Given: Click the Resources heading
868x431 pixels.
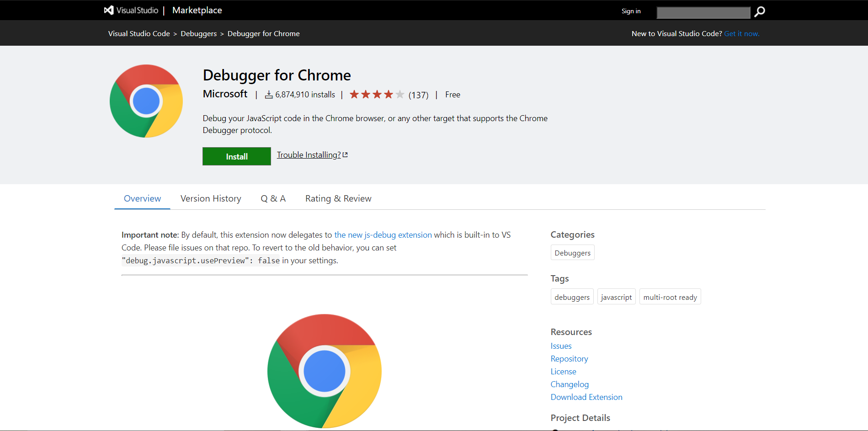Looking at the screenshot, I should pyautogui.click(x=571, y=332).
